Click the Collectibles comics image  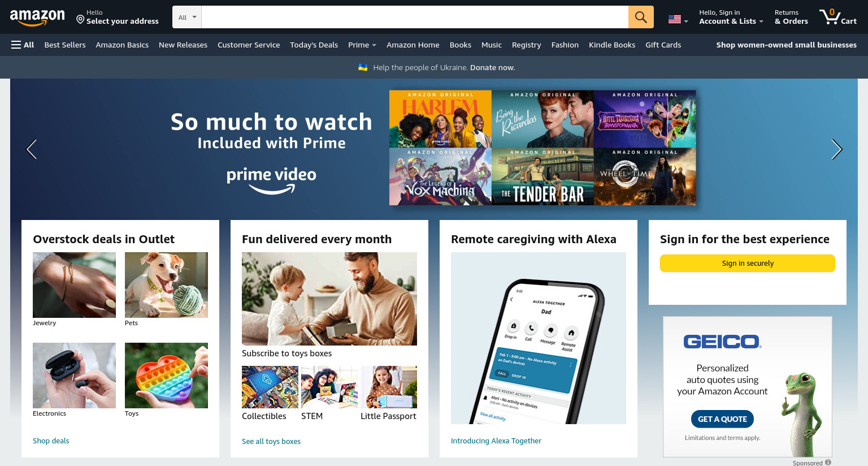[x=270, y=387]
